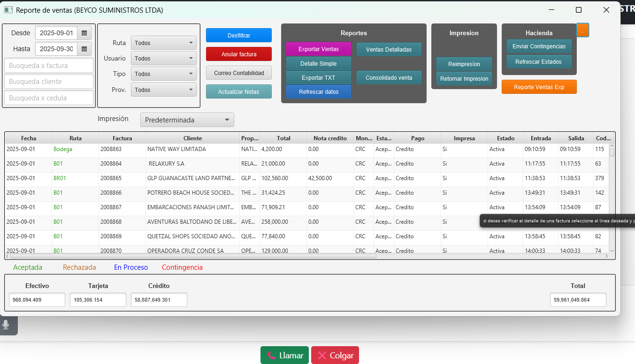Open the Desde date calendar picker
The width and height of the screenshot is (635, 364).
coord(84,33)
